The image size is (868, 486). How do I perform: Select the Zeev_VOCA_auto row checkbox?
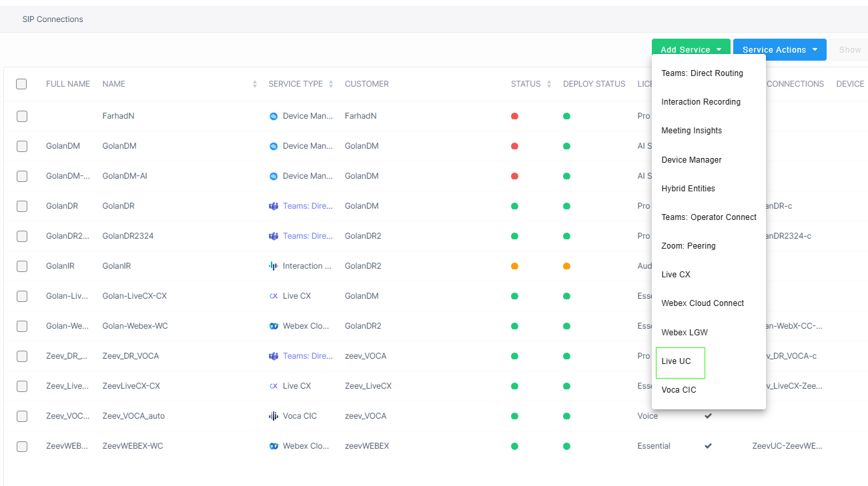22,416
